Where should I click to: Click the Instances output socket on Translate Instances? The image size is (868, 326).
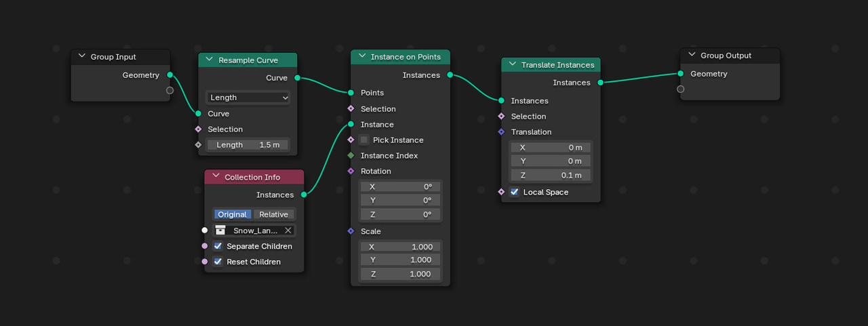tap(600, 83)
